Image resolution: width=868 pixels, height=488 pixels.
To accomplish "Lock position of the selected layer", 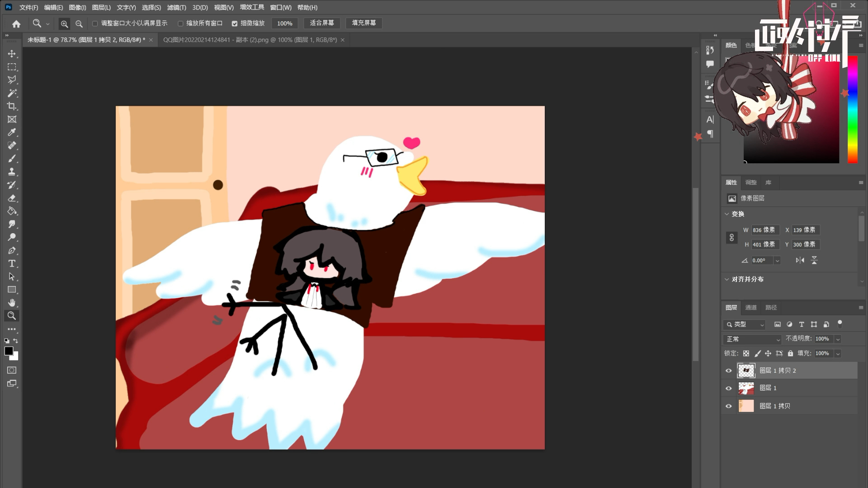I will (x=768, y=353).
